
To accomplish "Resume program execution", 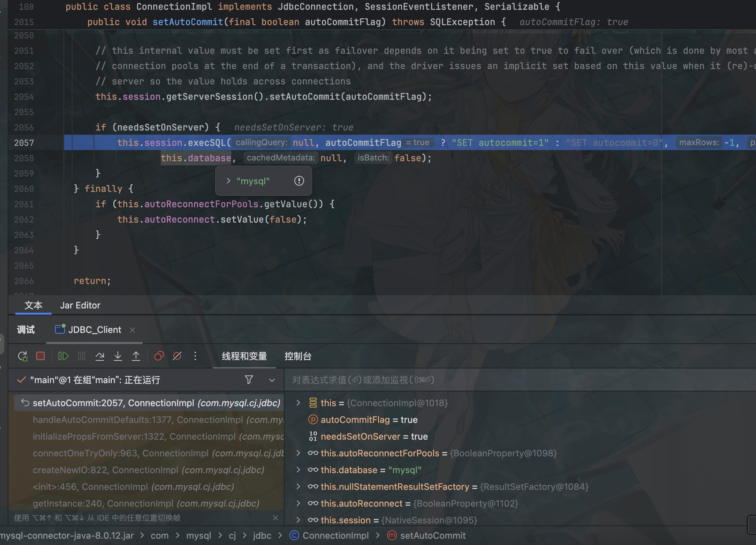I will [x=63, y=356].
